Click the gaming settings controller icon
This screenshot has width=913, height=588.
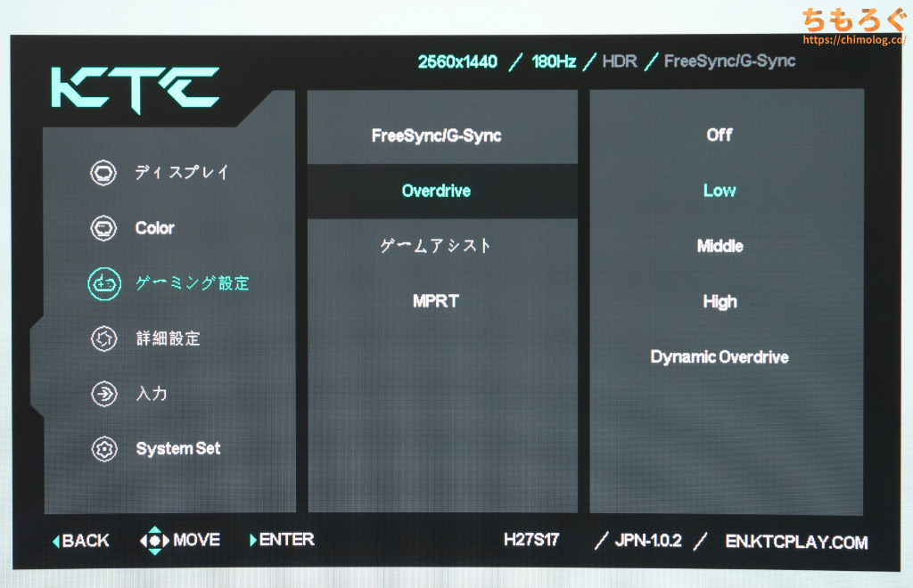pos(103,283)
